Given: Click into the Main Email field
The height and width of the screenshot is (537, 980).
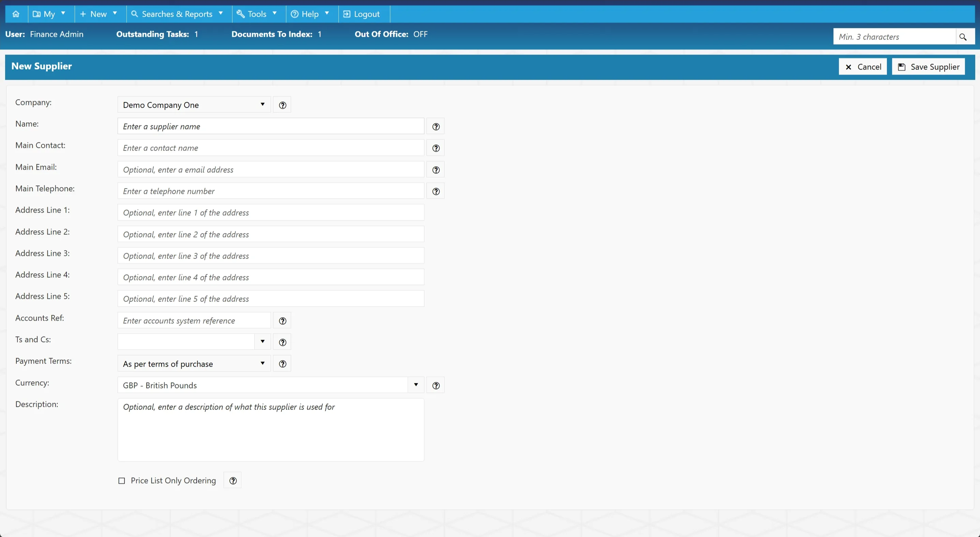Looking at the screenshot, I should (x=271, y=170).
